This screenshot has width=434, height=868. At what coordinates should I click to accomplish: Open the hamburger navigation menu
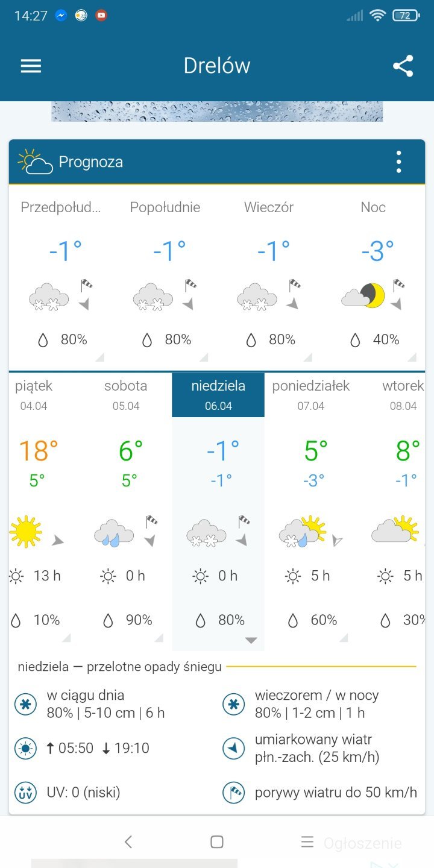coord(31,66)
